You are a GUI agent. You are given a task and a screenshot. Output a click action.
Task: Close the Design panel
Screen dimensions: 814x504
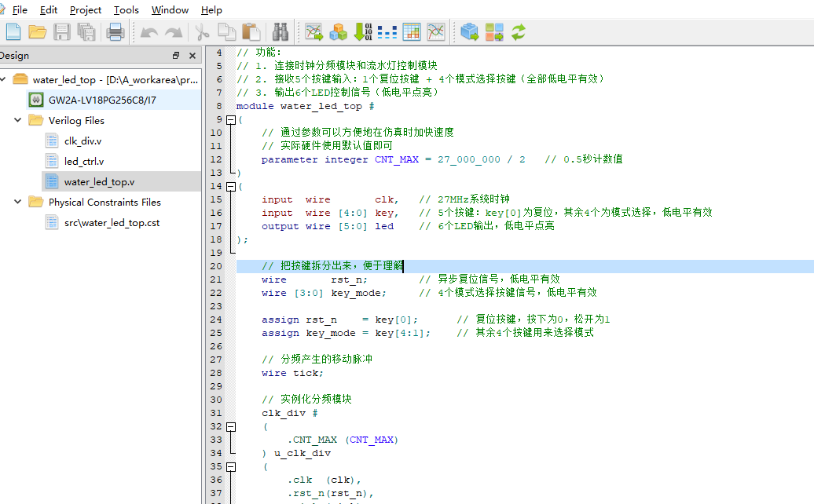click(192, 56)
